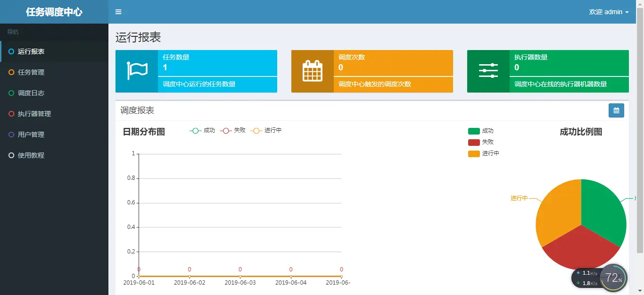Click the calendar icon on the 调度次数 card
The image size is (644, 295).
[313, 71]
